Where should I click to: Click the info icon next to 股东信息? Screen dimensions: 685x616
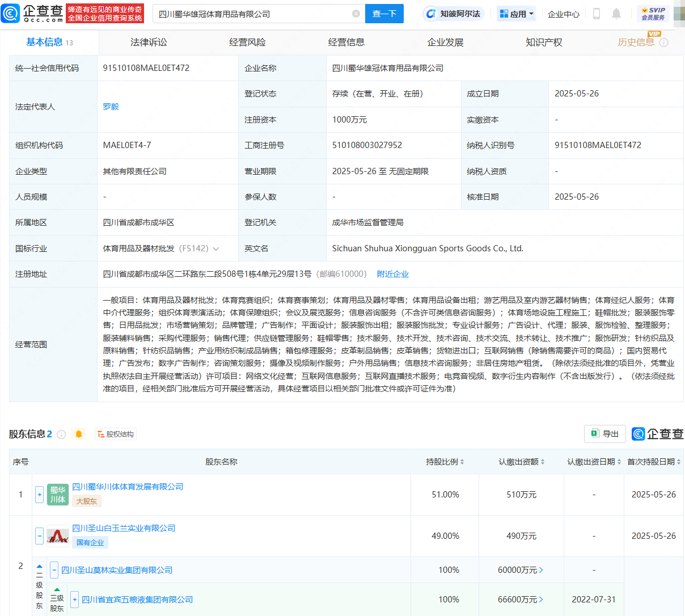tap(61, 434)
